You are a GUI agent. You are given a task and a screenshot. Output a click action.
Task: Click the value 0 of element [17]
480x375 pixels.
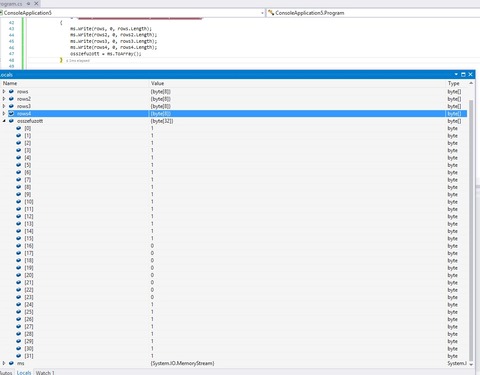coord(152,253)
